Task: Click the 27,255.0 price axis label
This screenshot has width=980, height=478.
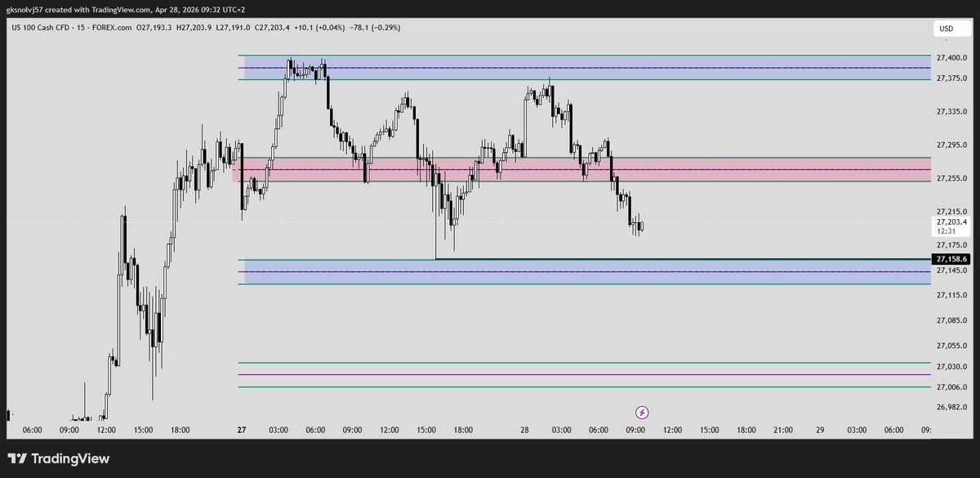Action: click(952, 178)
